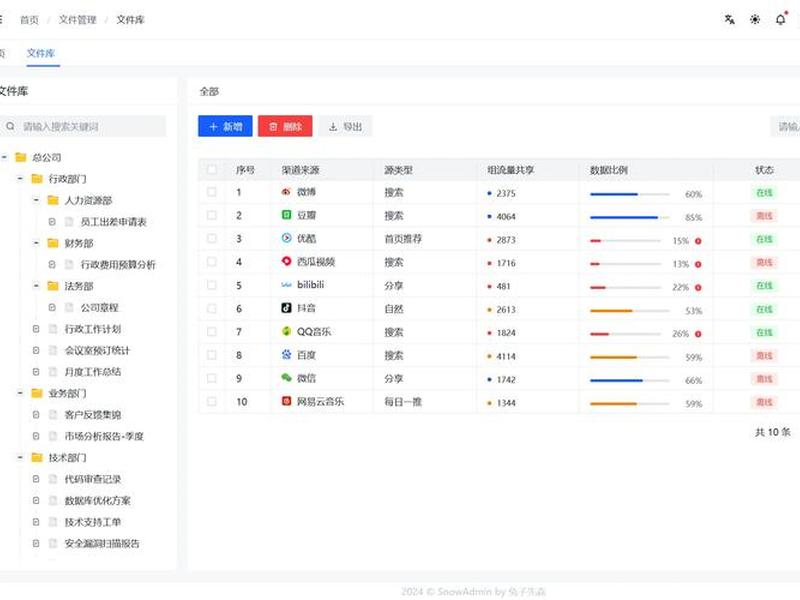Image resolution: width=800 pixels, height=600 pixels.
Task: Check the row 3 优酷 checkbox
Action: pyautogui.click(x=212, y=238)
